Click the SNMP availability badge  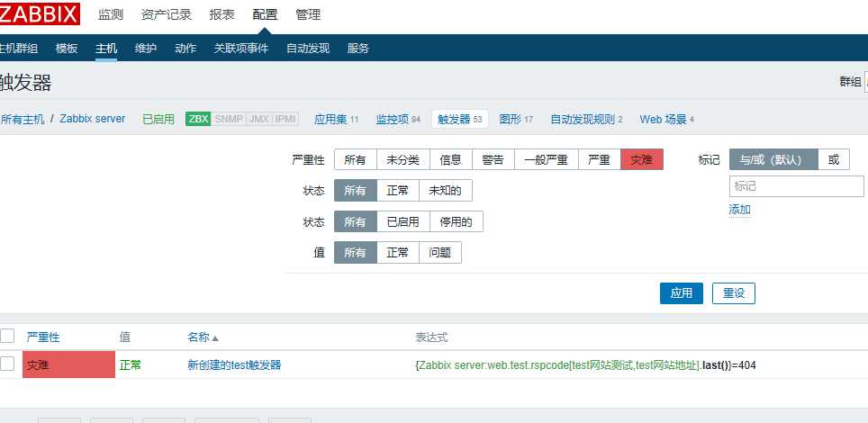tap(228, 119)
